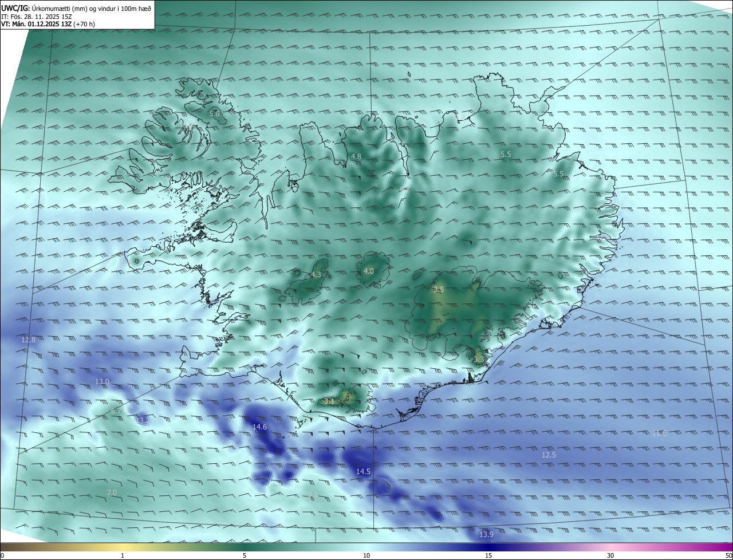Click the colorbar tick labeled 30

tap(610, 555)
